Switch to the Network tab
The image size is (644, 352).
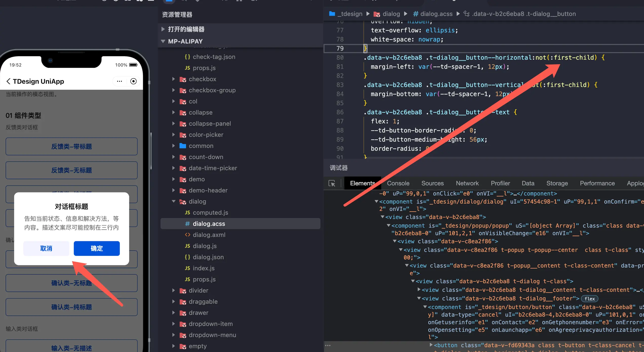click(x=467, y=183)
